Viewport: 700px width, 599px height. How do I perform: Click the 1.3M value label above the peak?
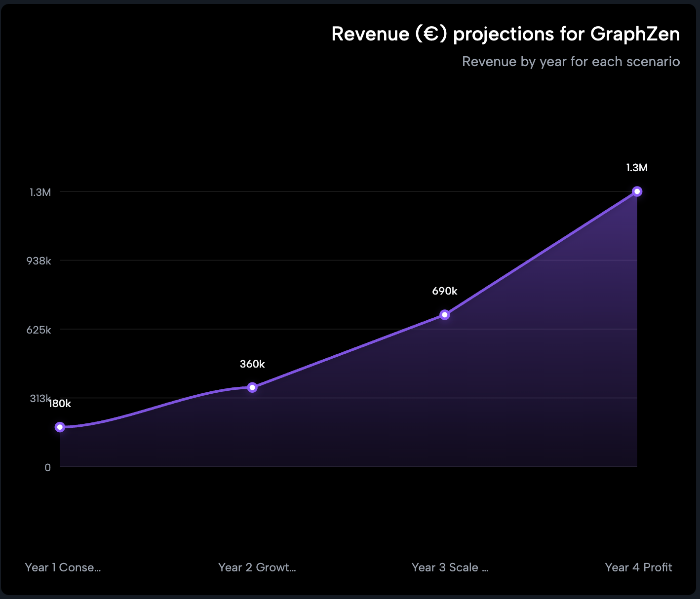637,168
